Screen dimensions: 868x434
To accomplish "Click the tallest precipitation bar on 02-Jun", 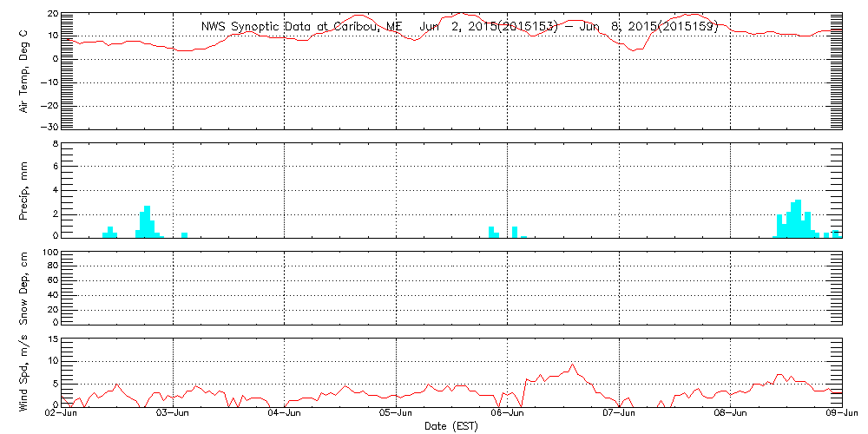I will coord(148,222).
